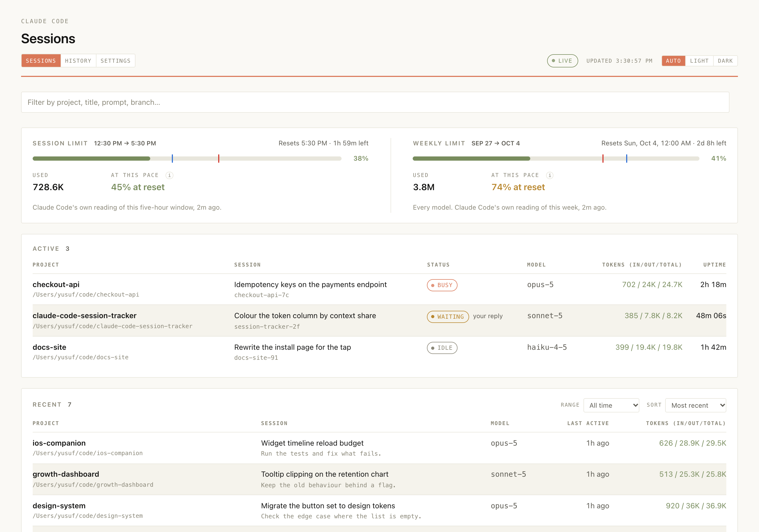759x532 pixels.
Task: Click the BUSY status badge
Action: pyautogui.click(x=442, y=285)
